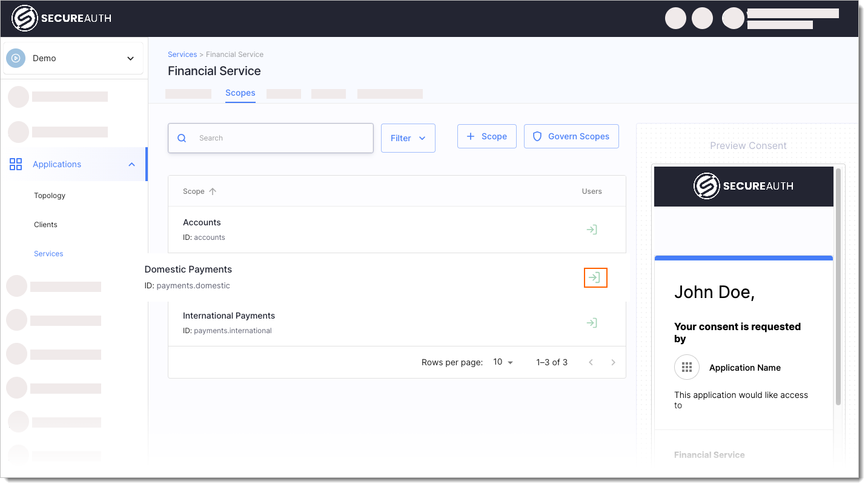The height and width of the screenshot is (487, 868).
Task: Click the Demo workspace play icon
Action: click(16, 58)
